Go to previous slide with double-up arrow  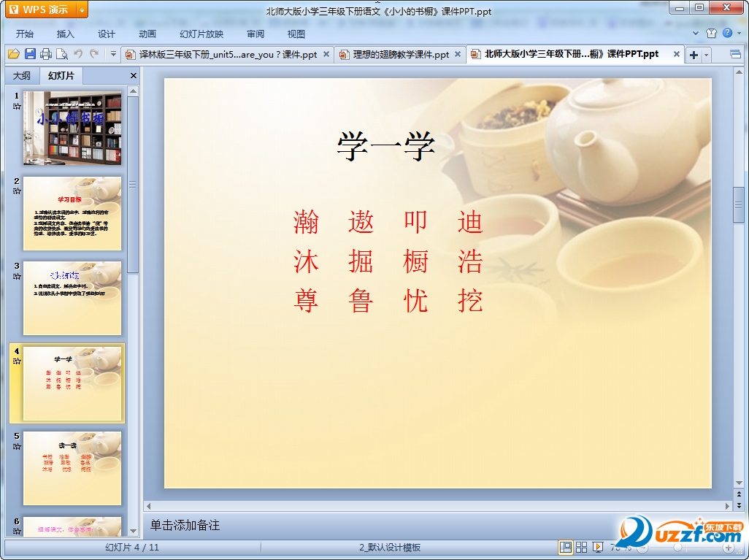tap(739, 494)
